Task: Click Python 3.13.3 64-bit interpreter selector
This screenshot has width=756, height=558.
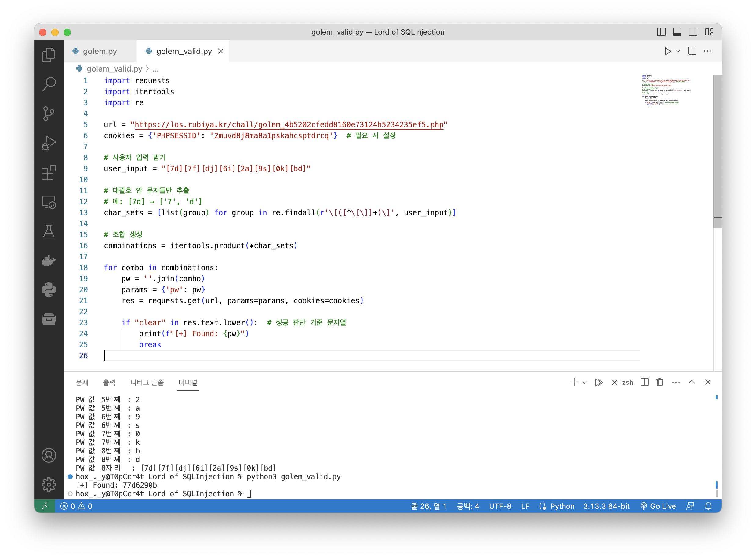Action: pos(606,506)
